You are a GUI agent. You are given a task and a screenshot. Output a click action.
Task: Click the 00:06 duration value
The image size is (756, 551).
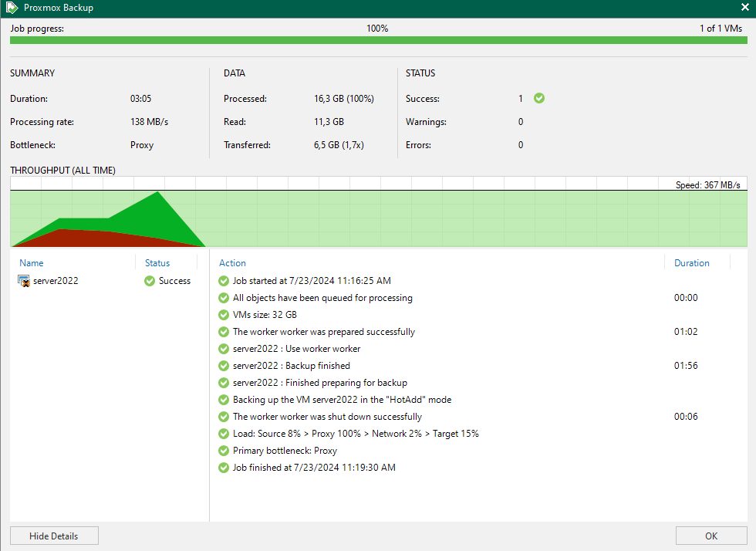[x=686, y=417]
